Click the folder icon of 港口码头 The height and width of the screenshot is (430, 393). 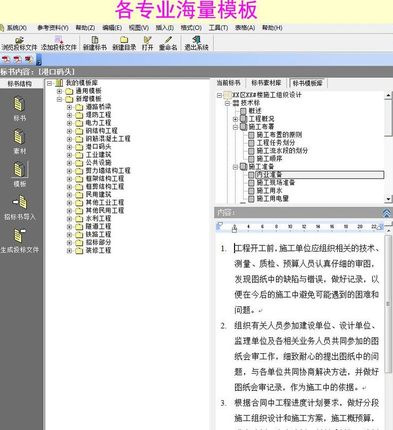tap(79, 147)
